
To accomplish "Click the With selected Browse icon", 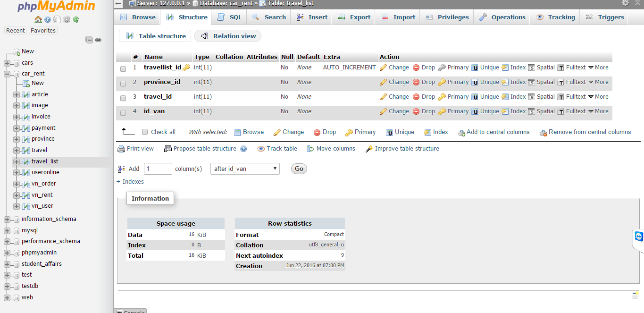I will [237, 132].
